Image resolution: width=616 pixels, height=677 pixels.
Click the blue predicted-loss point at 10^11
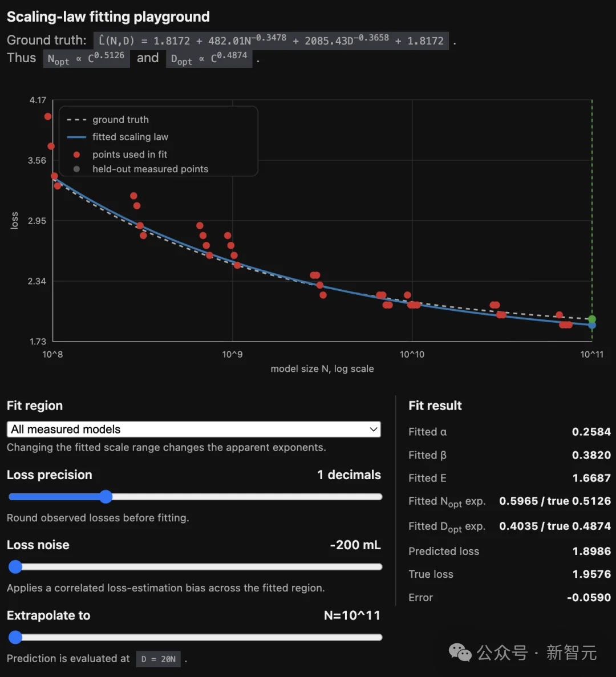(592, 325)
